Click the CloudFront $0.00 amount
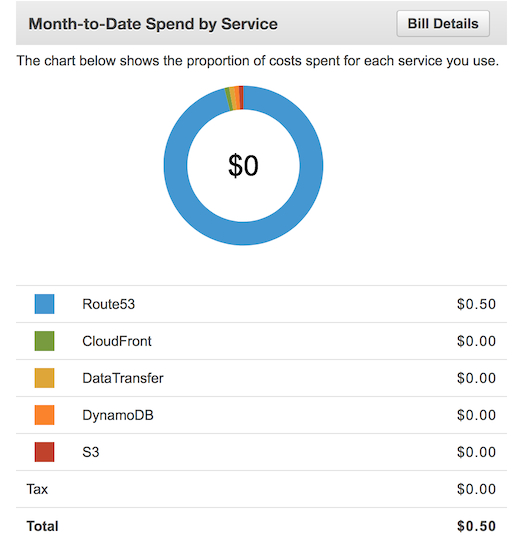The width and height of the screenshot is (516, 541). point(476,341)
